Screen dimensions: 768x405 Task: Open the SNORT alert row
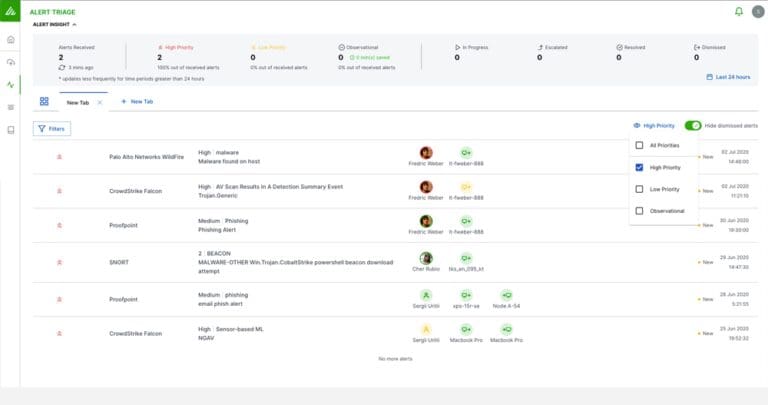point(395,262)
